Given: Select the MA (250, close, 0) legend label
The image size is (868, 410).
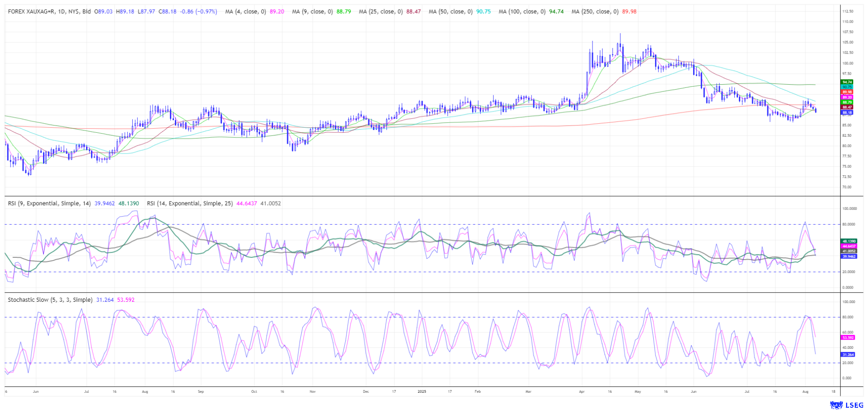Looking at the screenshot, I should pyautogui.click(x=594, y=11).
